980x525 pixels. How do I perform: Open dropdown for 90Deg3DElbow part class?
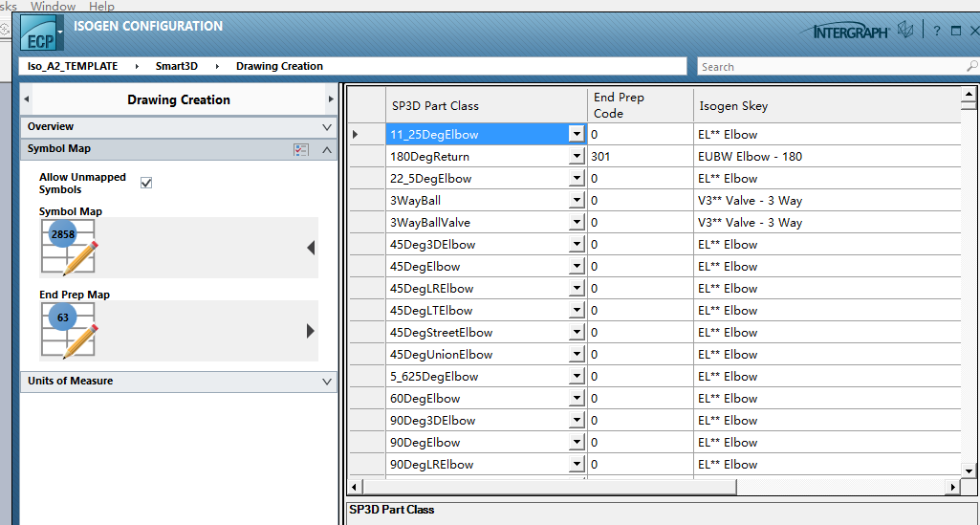[x=577, y=421]
